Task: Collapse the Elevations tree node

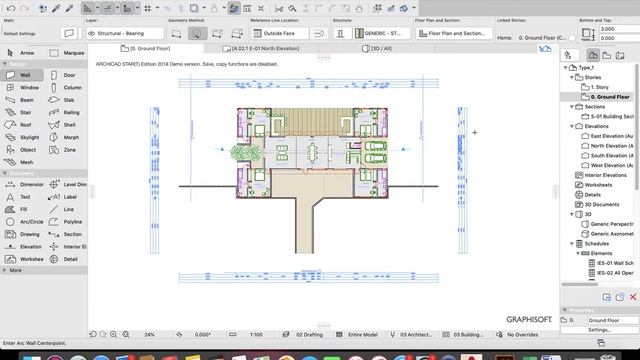Action: [x=572, y=126]
